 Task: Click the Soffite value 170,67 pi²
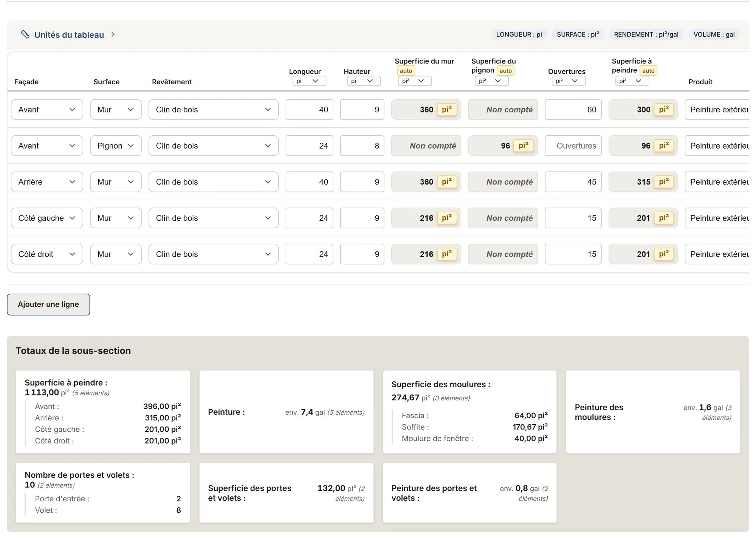[530, 427]
